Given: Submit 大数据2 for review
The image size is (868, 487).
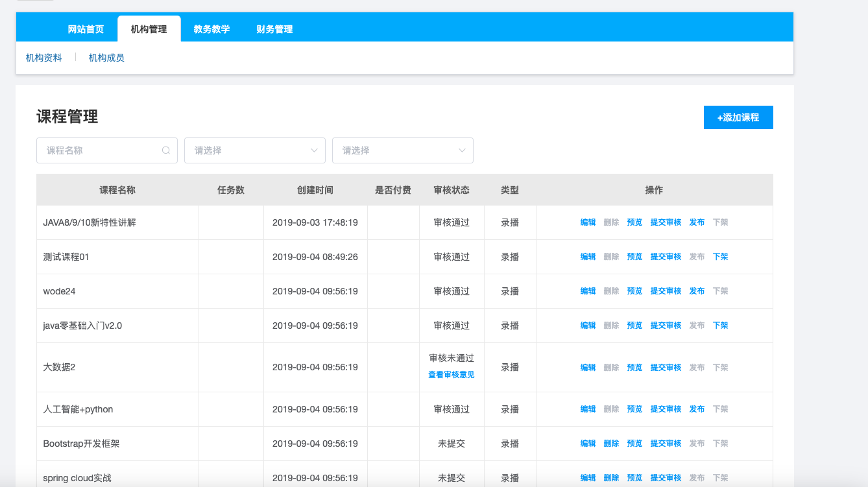Looking at the screenshot, I should coord(666,368).
